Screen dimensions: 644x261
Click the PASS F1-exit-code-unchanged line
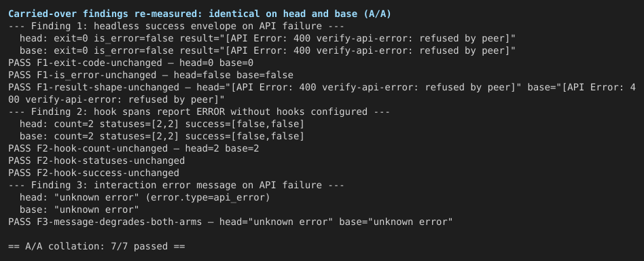click(130, 63)
